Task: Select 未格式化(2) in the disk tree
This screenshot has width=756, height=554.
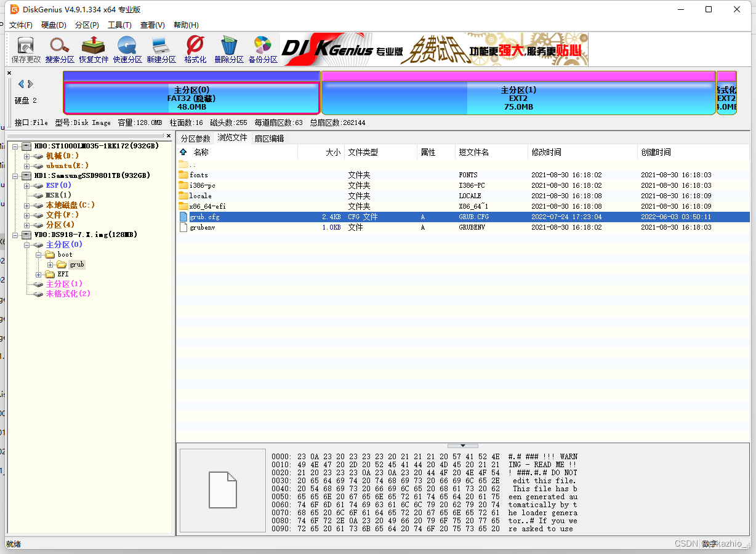Action: pos(68,294)
